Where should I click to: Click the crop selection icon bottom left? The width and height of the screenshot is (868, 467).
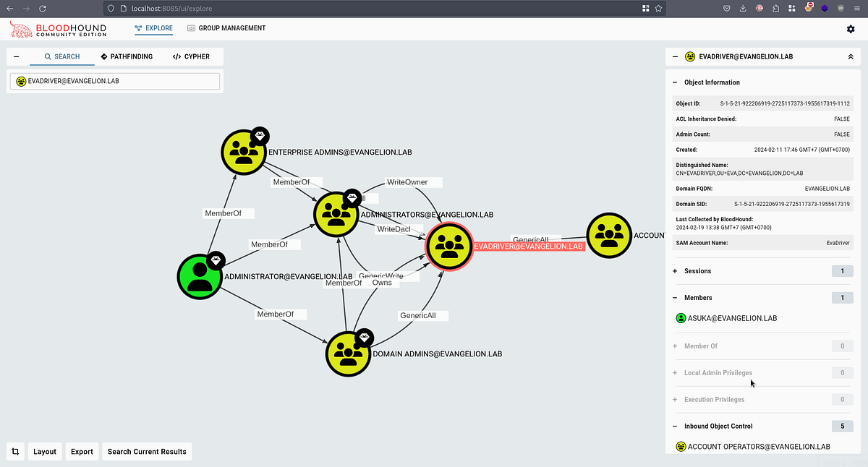coord(15,451)
